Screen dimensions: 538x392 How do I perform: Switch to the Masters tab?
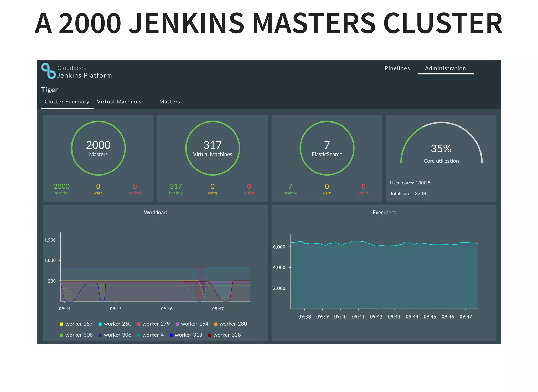170,102
